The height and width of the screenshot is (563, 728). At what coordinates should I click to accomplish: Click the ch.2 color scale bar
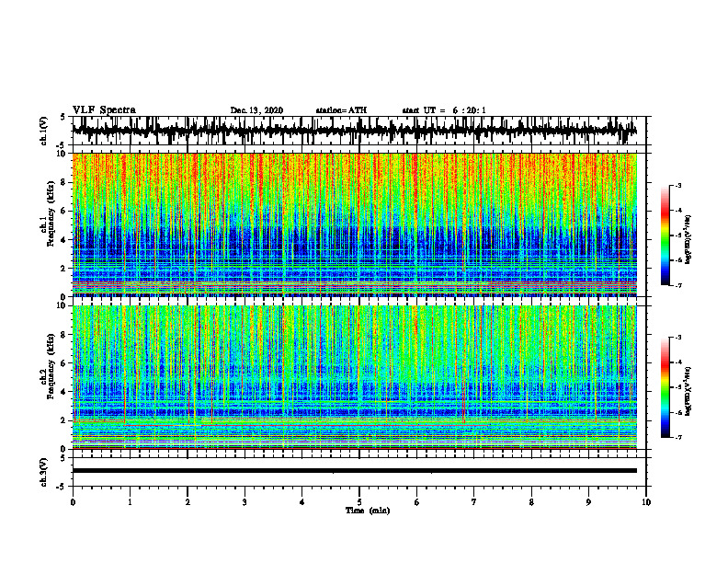pos(665,387)
